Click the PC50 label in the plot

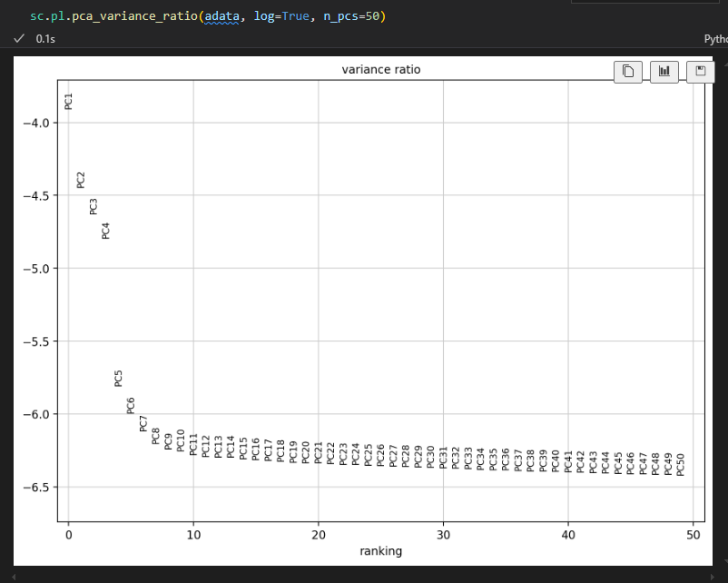[681, 465]
